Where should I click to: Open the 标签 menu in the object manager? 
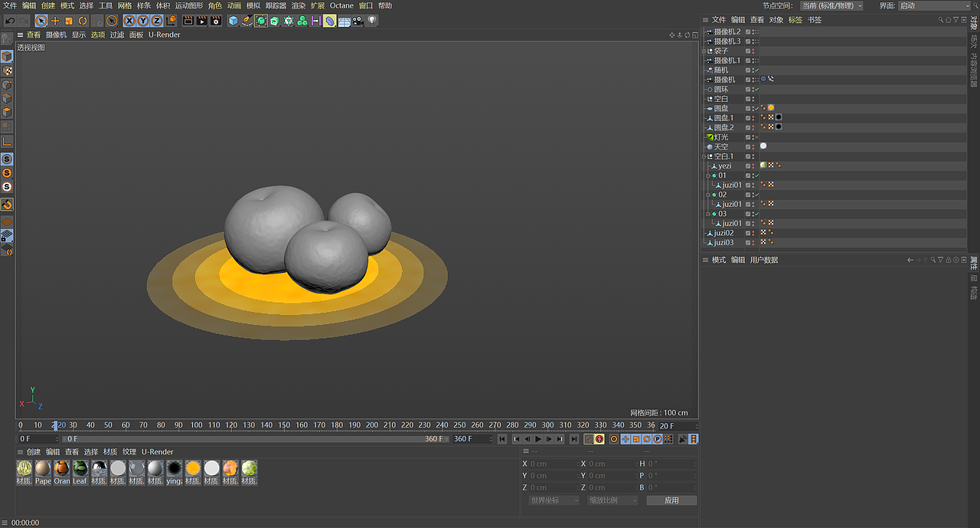[x=795, y=20]
